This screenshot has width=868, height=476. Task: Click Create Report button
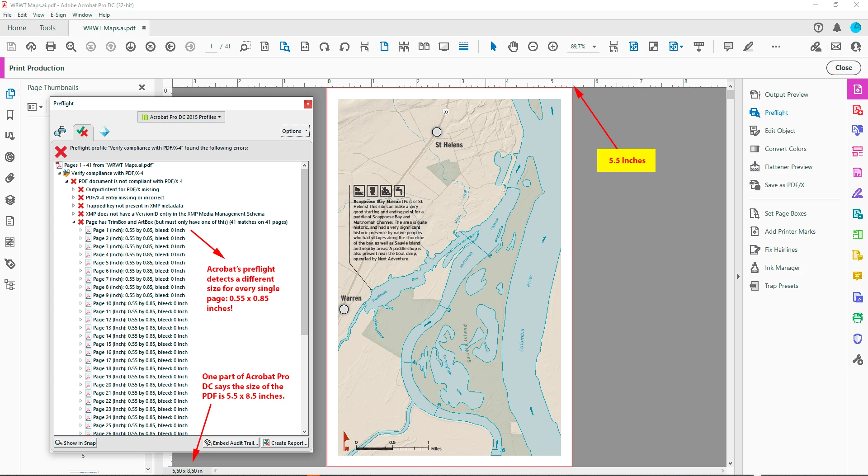[x=285, y=443]
